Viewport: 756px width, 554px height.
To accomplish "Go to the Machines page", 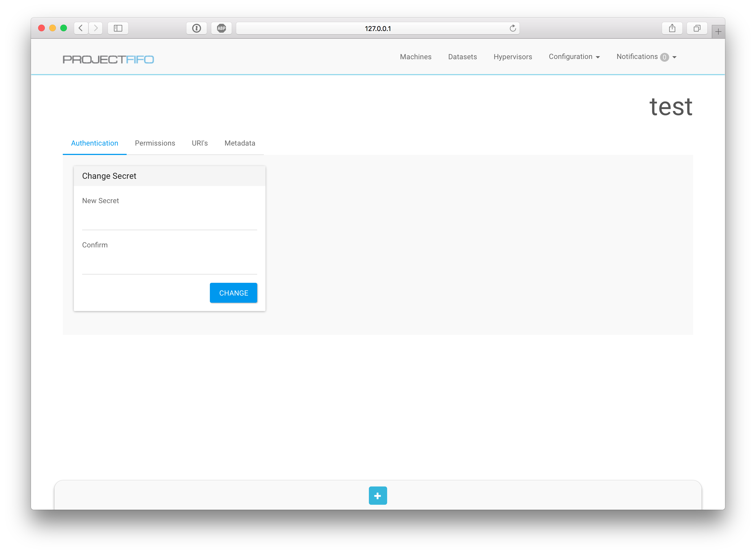I will (x=416, y=57).
